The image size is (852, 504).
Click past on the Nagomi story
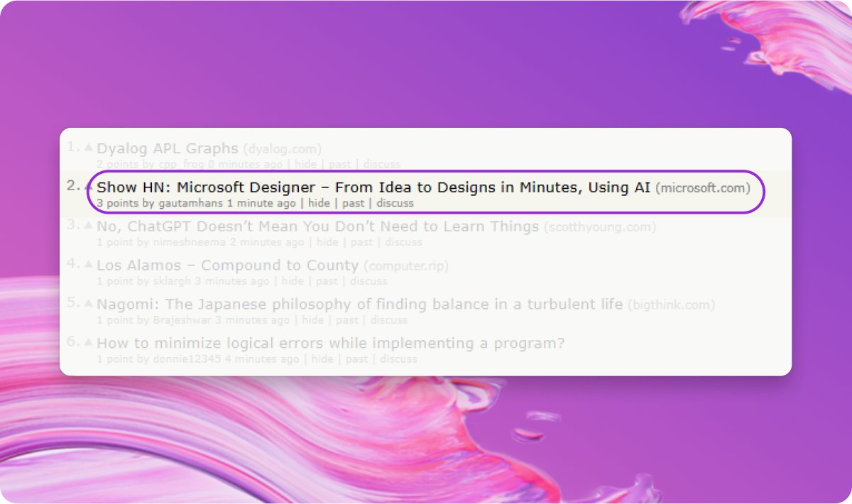(347, 320)
